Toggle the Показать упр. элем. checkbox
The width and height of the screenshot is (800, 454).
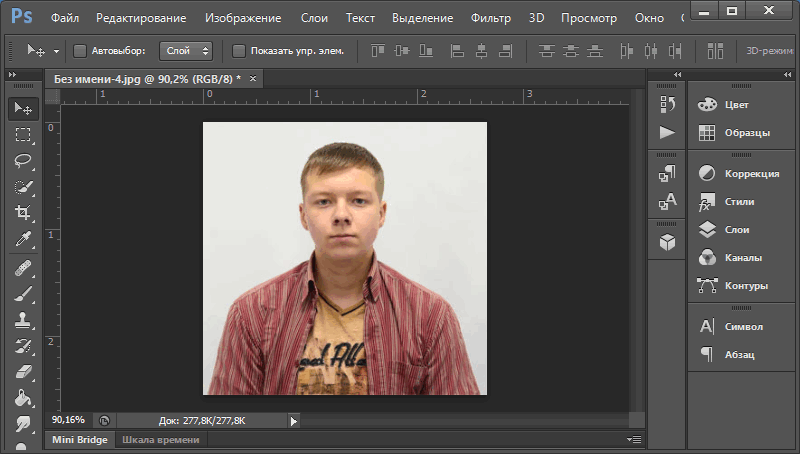click(x=238, y=50)
